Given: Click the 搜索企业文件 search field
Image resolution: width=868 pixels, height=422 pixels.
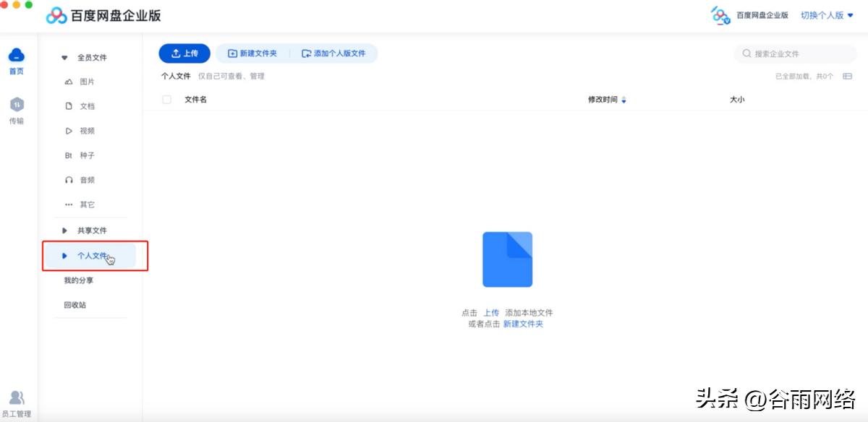Looking at the screenshot, I should pyautogui.click(x=793, y=53).
